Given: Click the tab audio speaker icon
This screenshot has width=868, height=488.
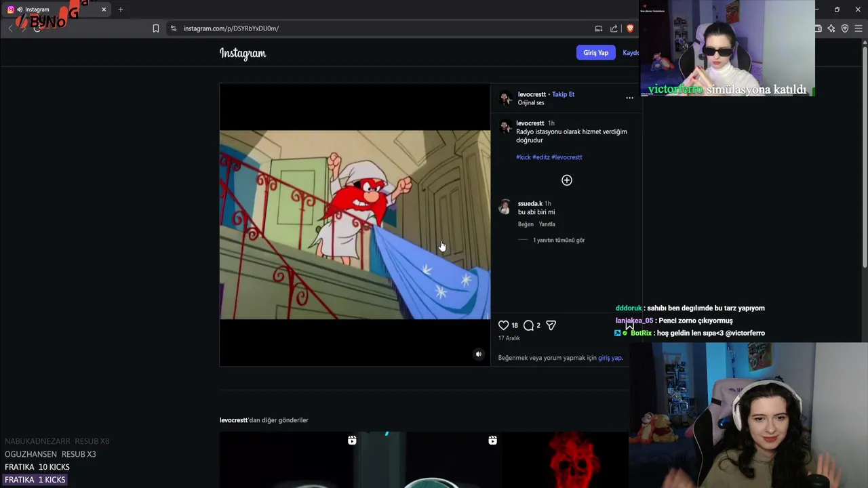Looking at the screenshot, I should pos(20,9).
